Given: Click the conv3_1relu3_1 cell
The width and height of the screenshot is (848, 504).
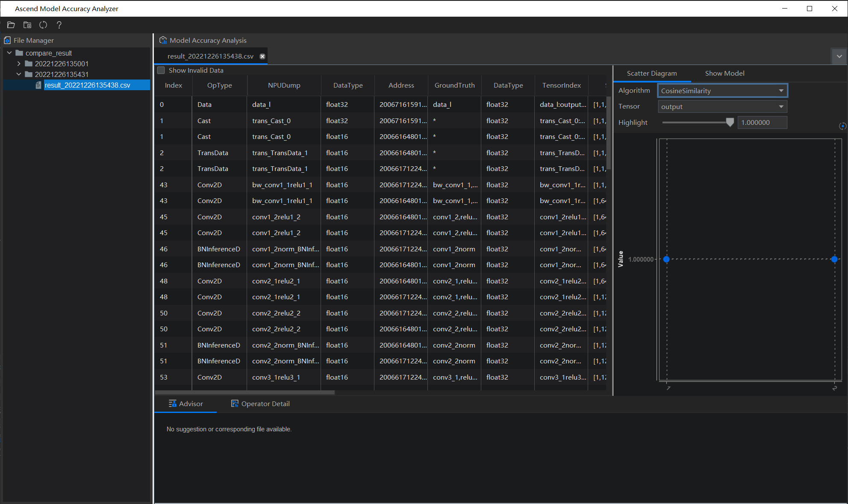Looking at the screenshot, I should coord(284,377).
